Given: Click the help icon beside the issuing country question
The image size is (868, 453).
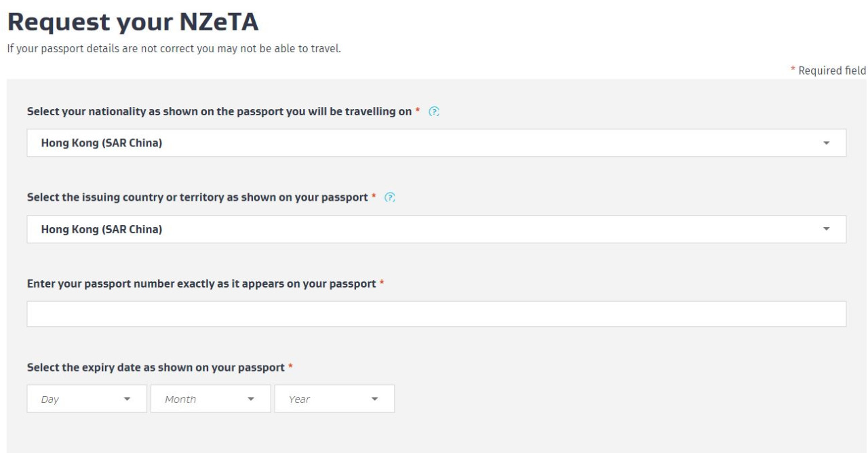Looking at the screenshot, I should click(x=389, y=198).
